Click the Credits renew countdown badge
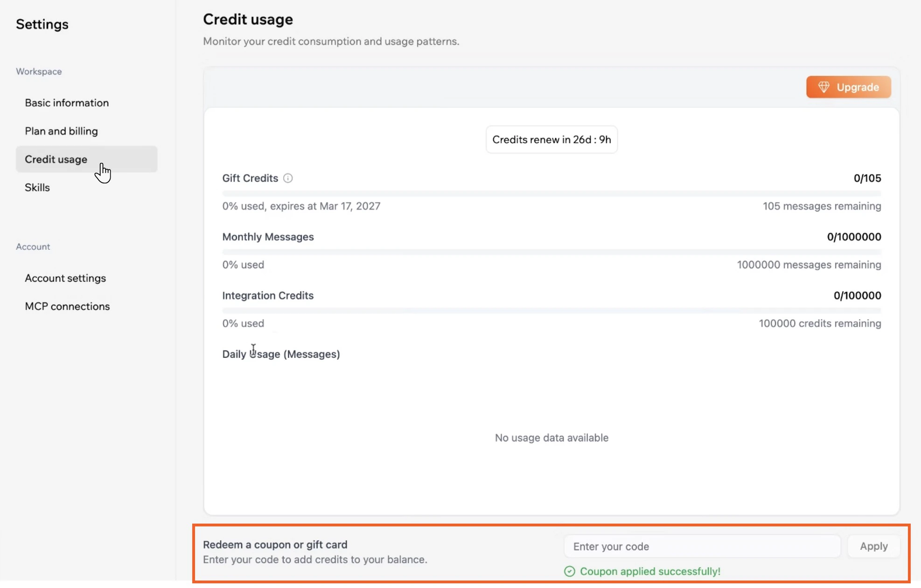This screenshot has width=921, height=588. point(552,139)
